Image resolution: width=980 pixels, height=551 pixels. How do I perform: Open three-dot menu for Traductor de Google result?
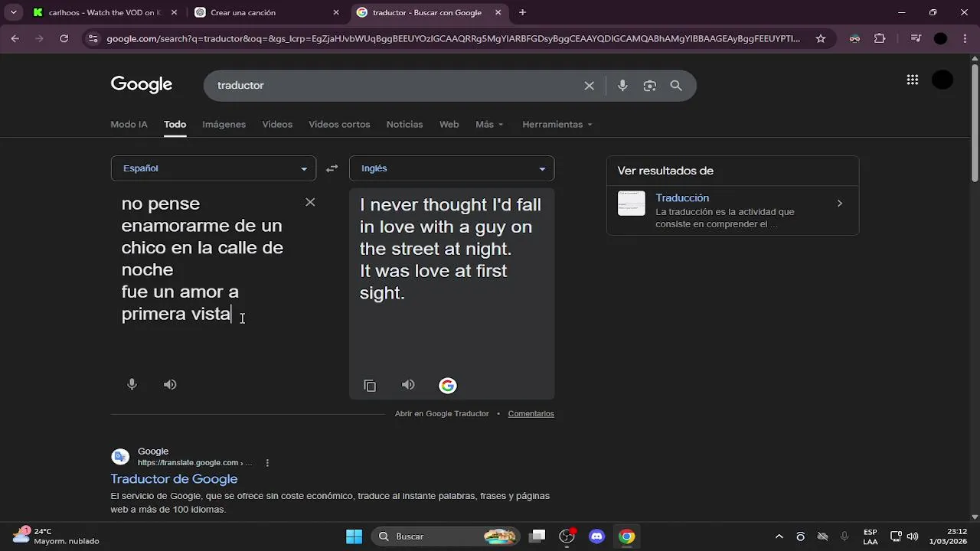pos(267,463)
